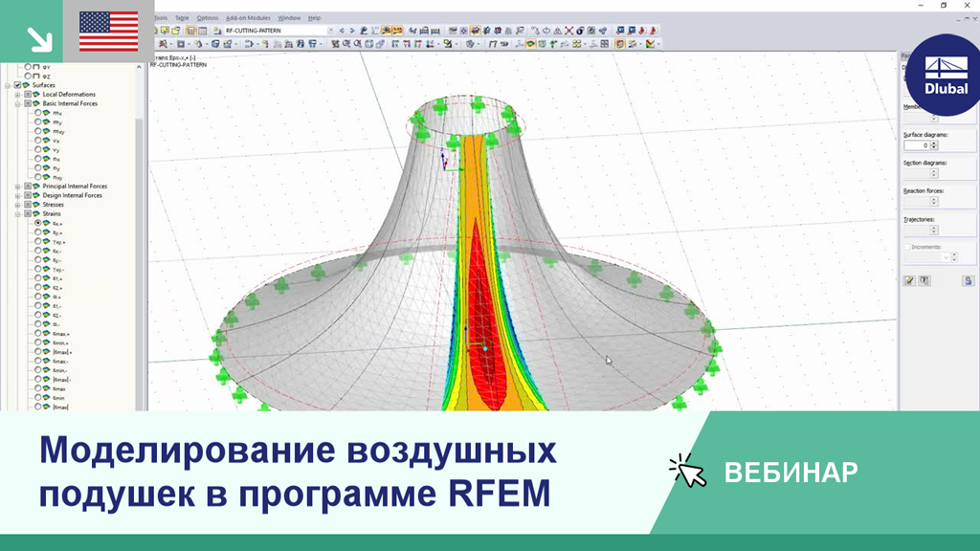Click the white webinar cursor icon
980x551 pixels.
687,471
